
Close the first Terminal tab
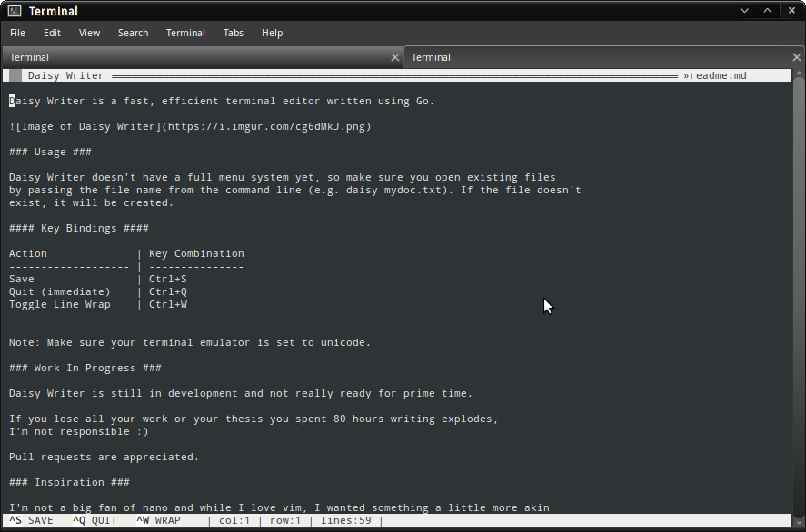394,57
